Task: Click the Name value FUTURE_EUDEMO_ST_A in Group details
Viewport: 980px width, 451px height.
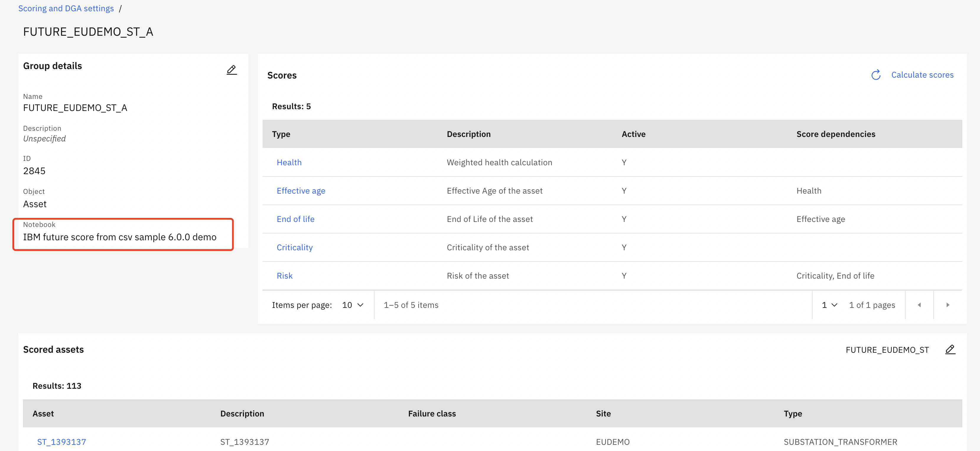Action: pos(75,108)
